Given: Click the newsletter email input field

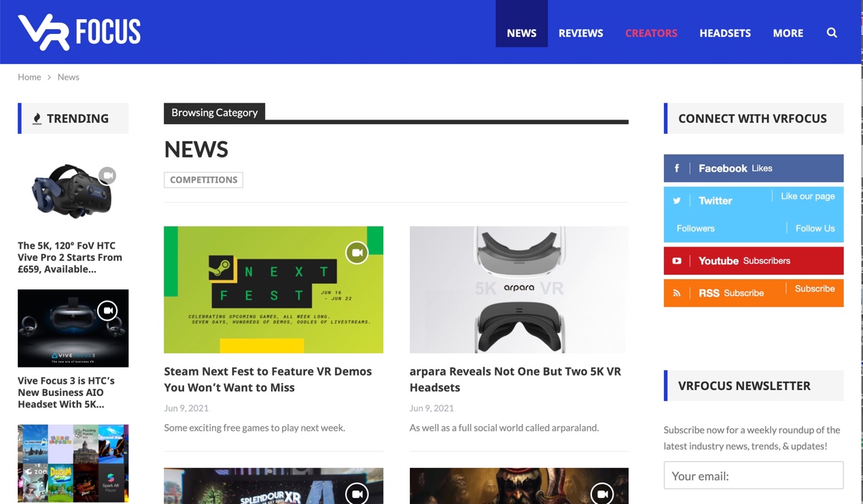Looking at the screenshot, I should pyautogui.click(x=753, y=475).
